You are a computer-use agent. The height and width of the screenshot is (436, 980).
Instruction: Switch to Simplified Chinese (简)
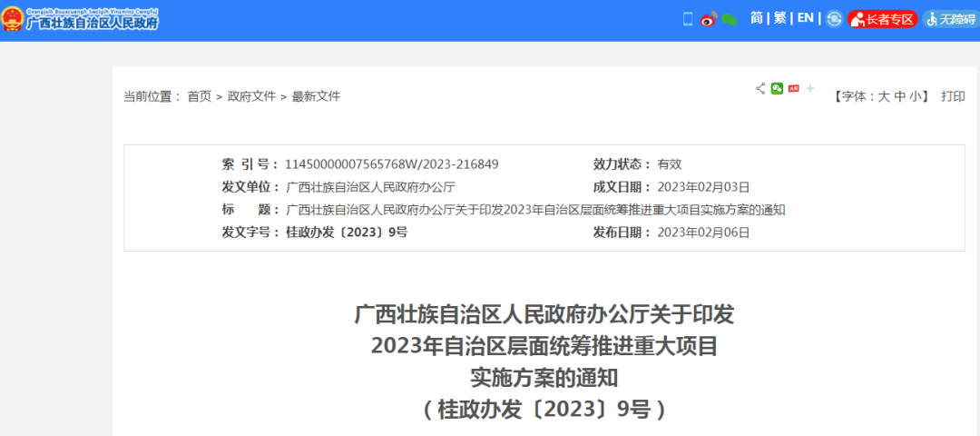pos(757,18)
